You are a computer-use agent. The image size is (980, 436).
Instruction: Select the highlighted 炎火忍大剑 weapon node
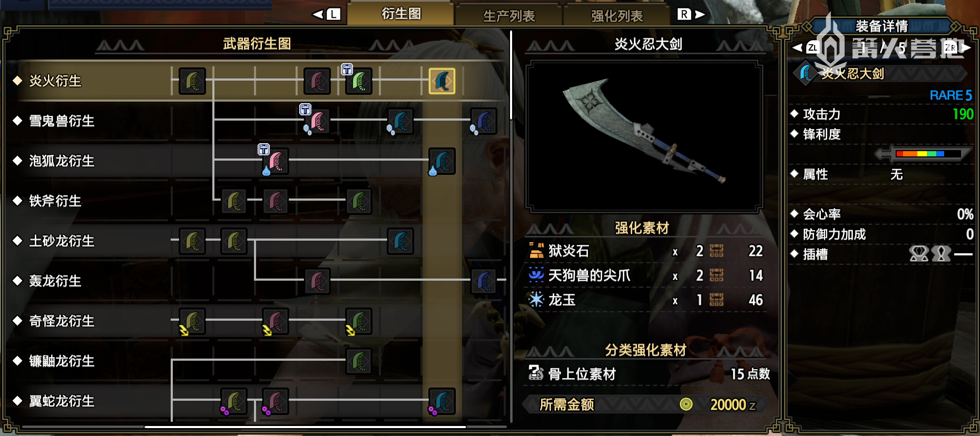tap(442, 81)
